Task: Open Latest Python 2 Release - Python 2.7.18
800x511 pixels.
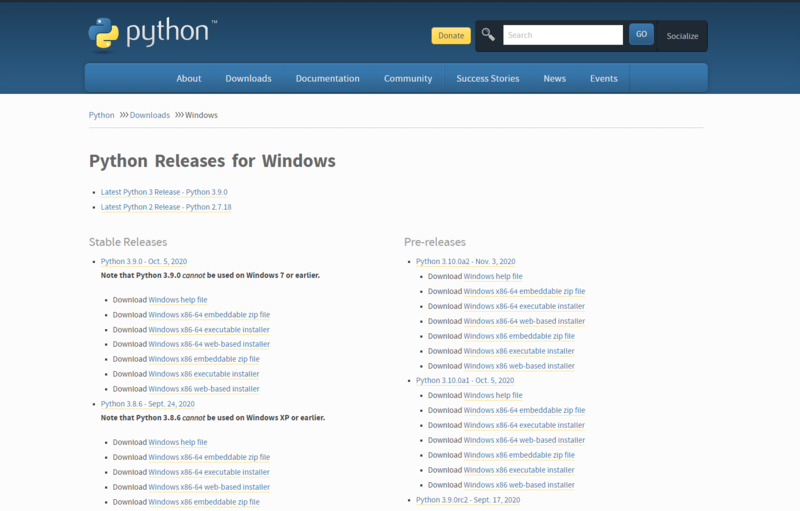Action: (x=166, y=207)
